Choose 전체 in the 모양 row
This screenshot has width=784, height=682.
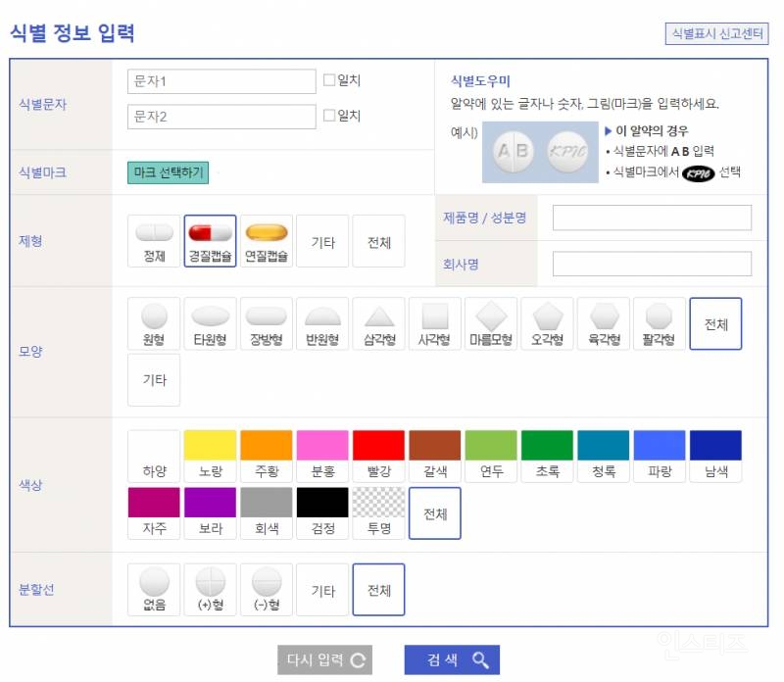click(715, 323)
